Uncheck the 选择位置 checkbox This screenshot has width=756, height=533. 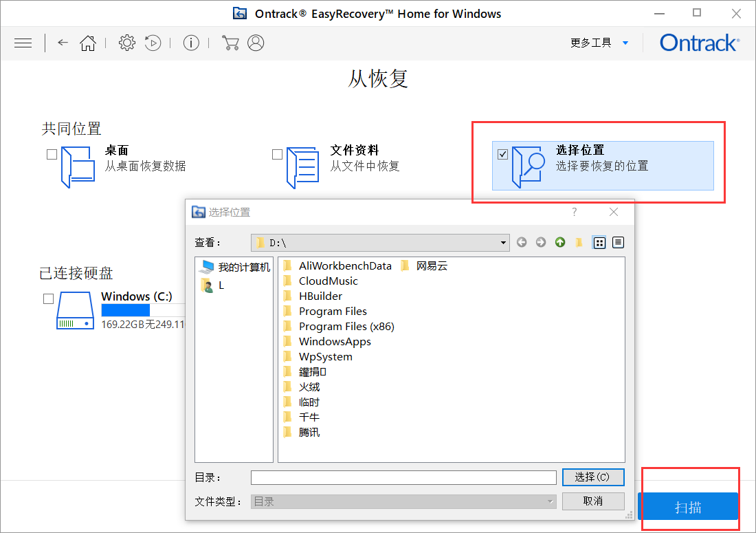tap(503, 154)
